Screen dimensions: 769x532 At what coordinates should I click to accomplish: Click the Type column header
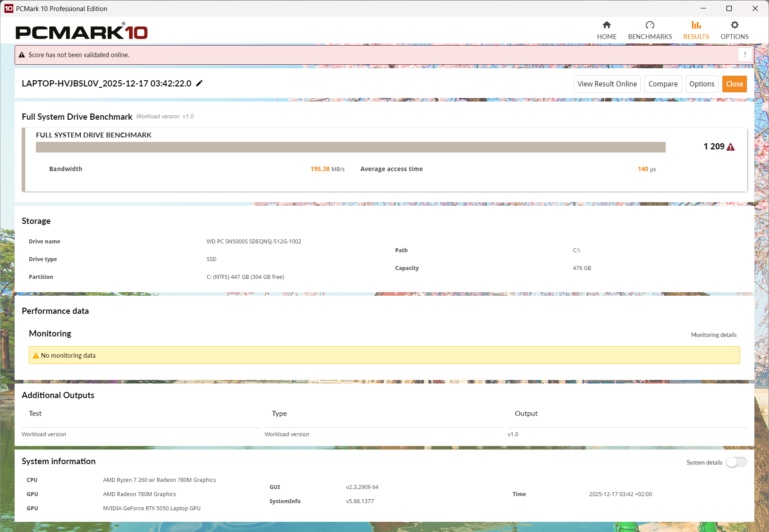coord(279,414)
